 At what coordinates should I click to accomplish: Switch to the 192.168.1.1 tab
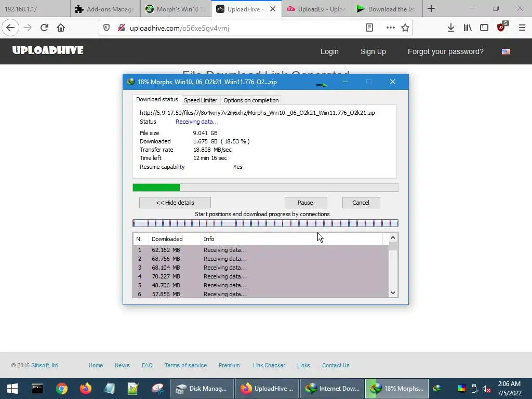coord(35,9)
